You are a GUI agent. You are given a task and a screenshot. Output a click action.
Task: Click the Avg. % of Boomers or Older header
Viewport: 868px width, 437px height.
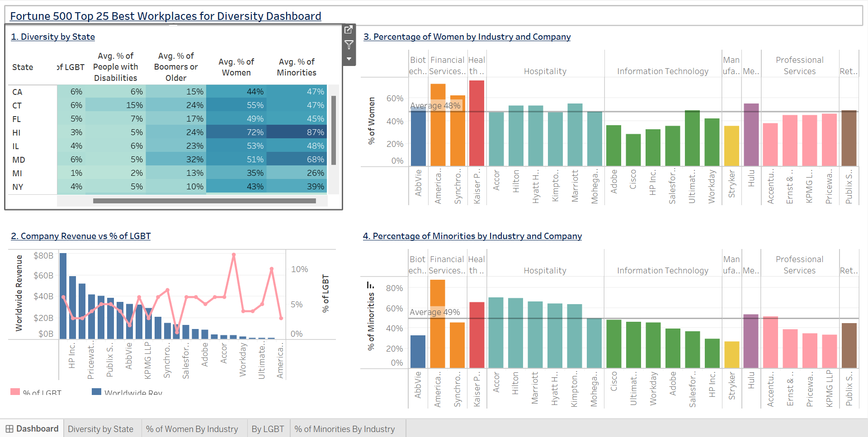pyautogui.click(x=176, y=67)
